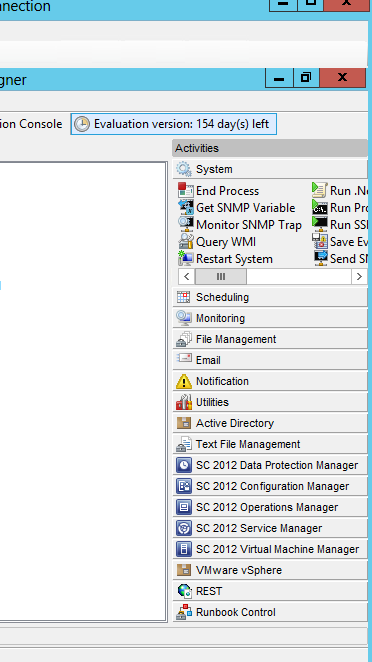Click the Evaluation version clock icon
The width and height of the screenshot is (372, 662).
tap(82, 124)
